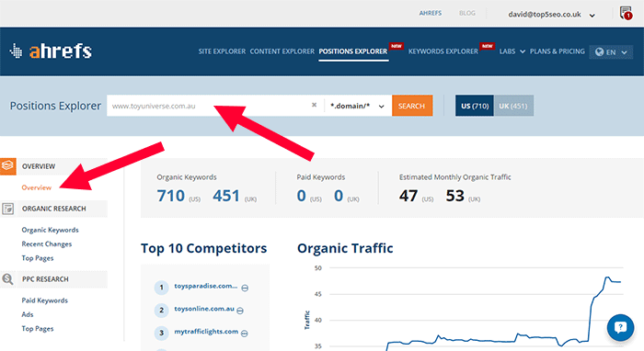
Task: Click minus icon beside toysparadise.com
Action: pos(245,288)
